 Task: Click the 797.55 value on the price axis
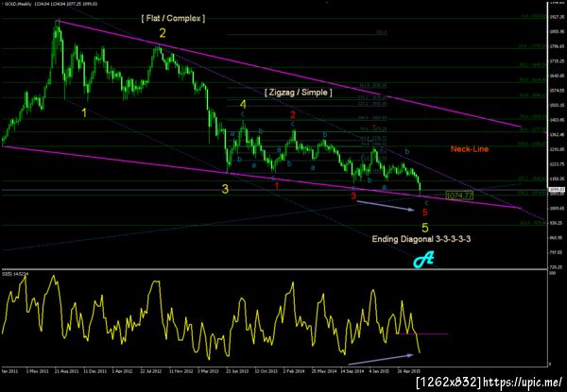point(555,252)
